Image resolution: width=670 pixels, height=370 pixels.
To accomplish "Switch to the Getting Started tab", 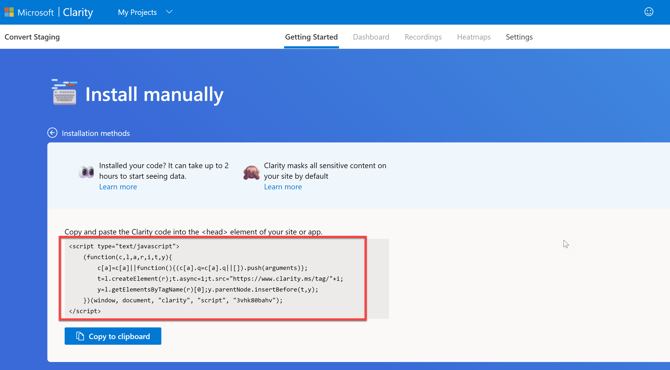I will 311,37.
